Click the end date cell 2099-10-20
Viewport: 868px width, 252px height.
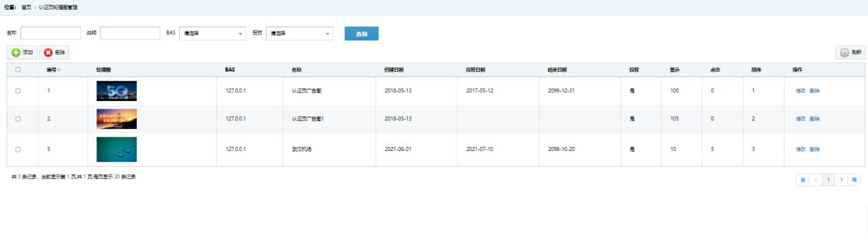[x=562, y=149]
